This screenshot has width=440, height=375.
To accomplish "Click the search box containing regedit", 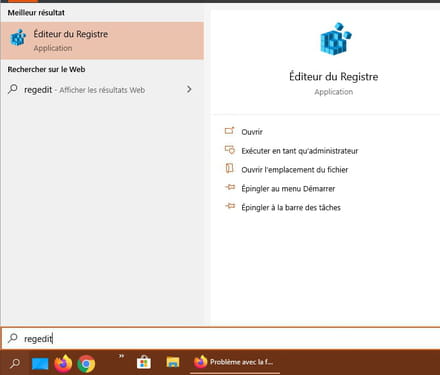I will (x=221, y=339).
